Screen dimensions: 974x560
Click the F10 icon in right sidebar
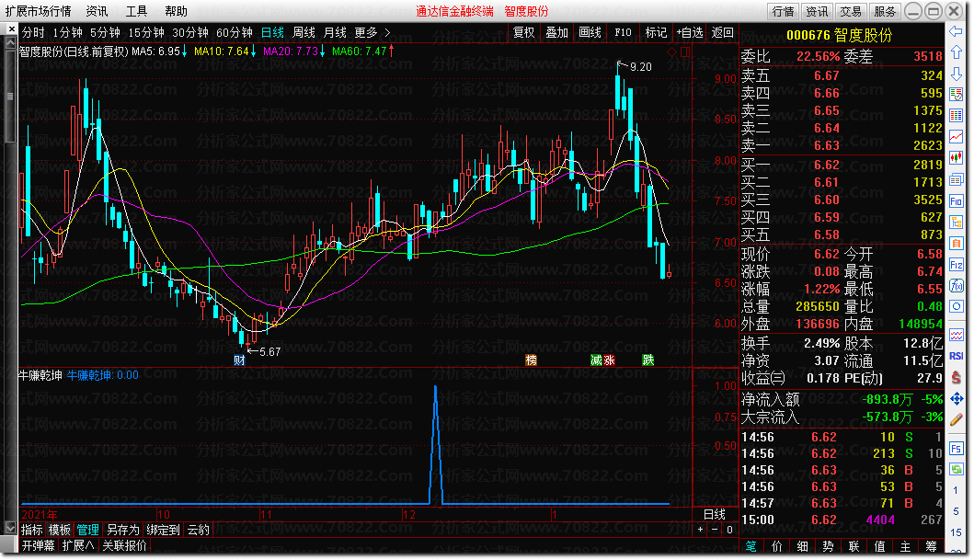(956, 201)
